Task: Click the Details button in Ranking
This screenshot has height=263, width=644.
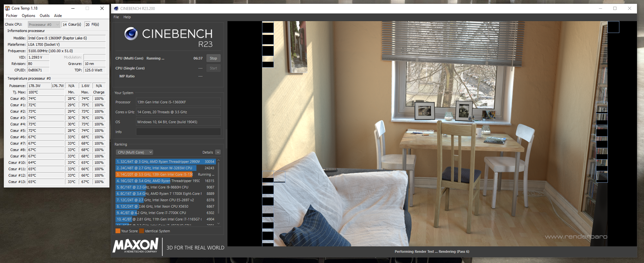Action: [x=208, y=153]
